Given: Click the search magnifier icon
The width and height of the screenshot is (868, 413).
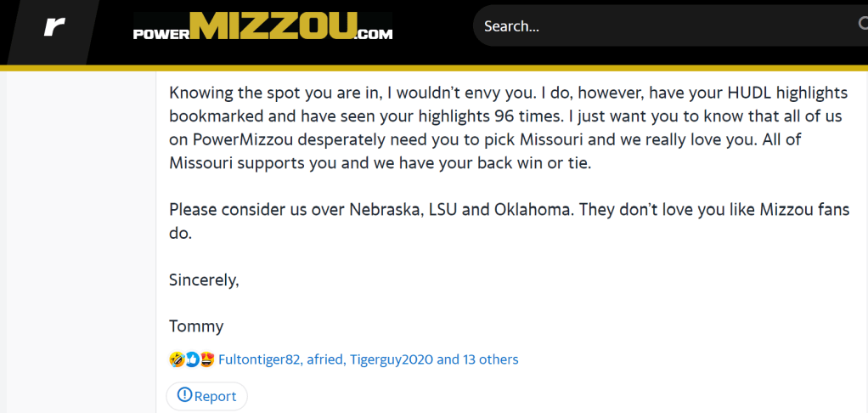Looking at the screenshot, I should click(862, 25).
